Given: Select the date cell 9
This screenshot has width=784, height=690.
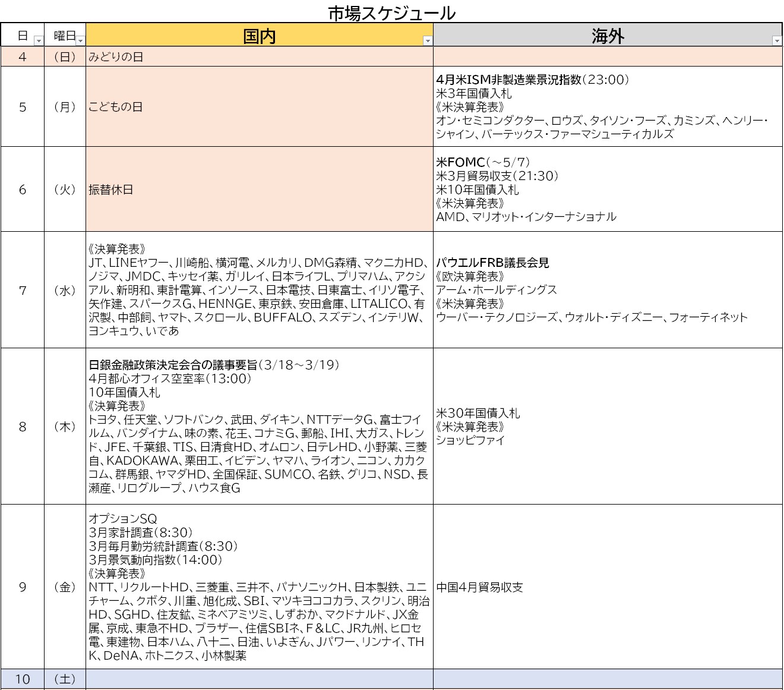Looking at the screenshot, I should 23,587.
